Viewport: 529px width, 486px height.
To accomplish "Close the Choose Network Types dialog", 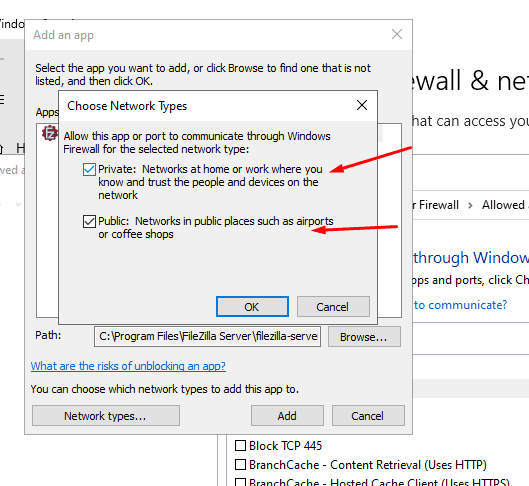I will click(362, 105).
